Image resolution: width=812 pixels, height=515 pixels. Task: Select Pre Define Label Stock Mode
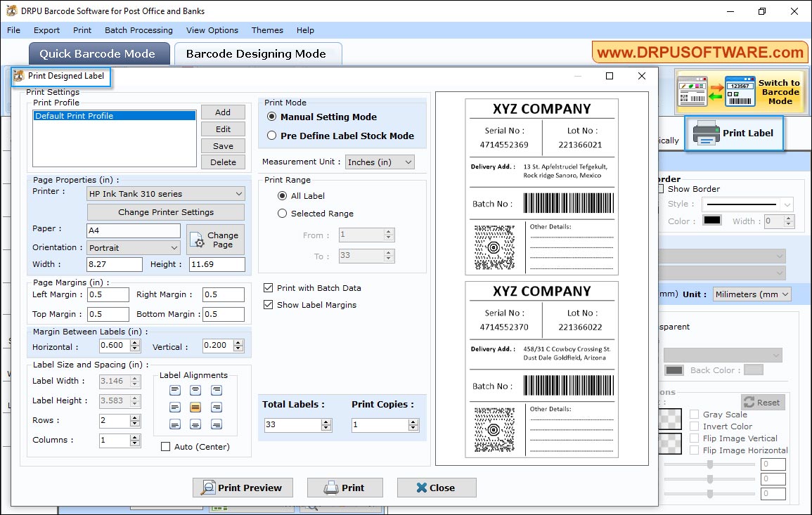[x=272, y=136]
